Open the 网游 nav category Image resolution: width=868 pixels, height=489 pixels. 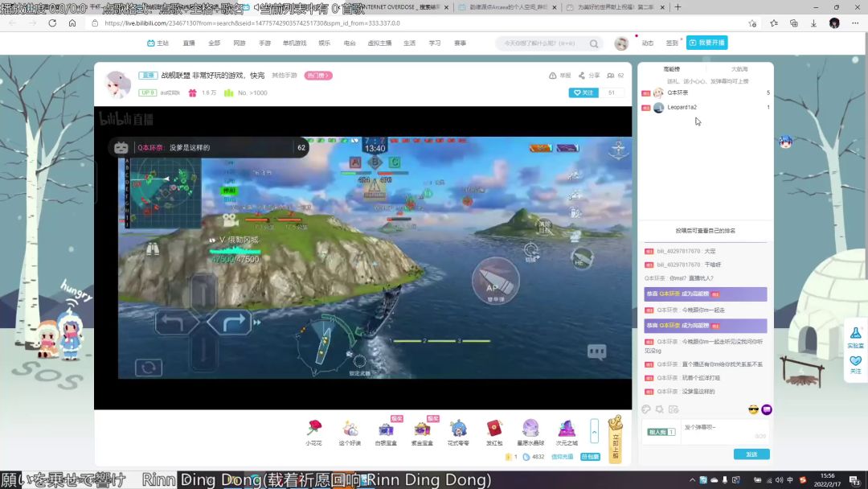coord(240,43)
